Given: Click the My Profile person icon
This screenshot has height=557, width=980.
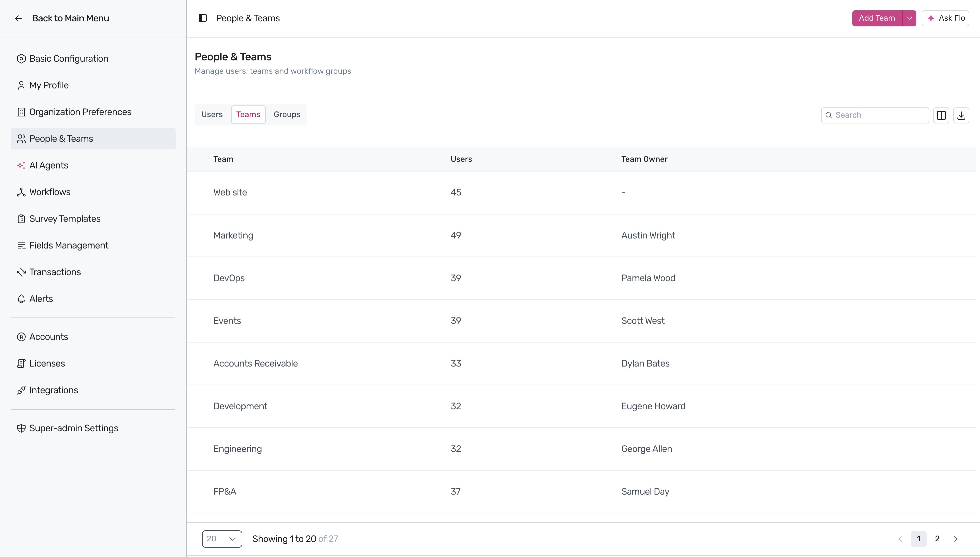Looking at the screenshot, I should (x=21, y=85).
